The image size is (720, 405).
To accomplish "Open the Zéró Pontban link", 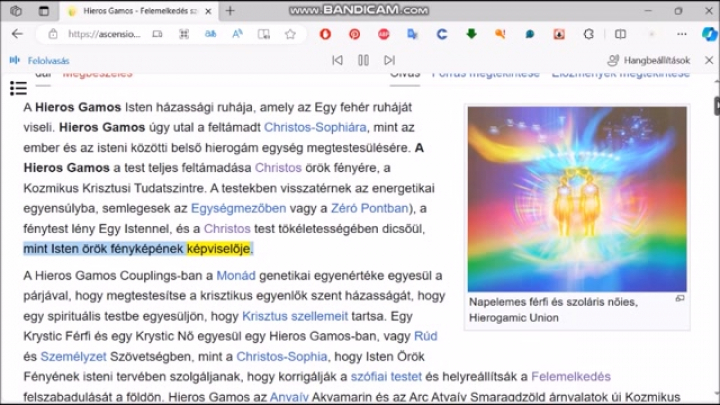I will pyautogui.click(x=369, y=208).
